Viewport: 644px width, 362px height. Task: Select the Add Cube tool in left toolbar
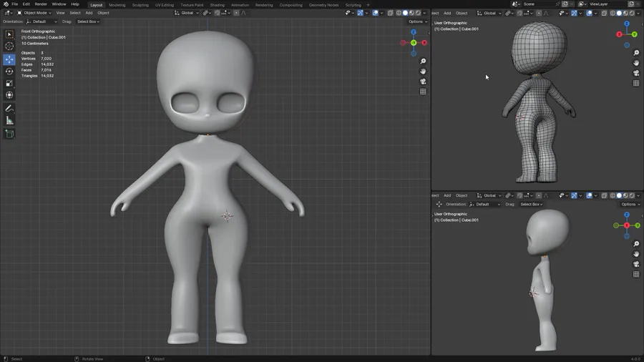click(9, 134)
